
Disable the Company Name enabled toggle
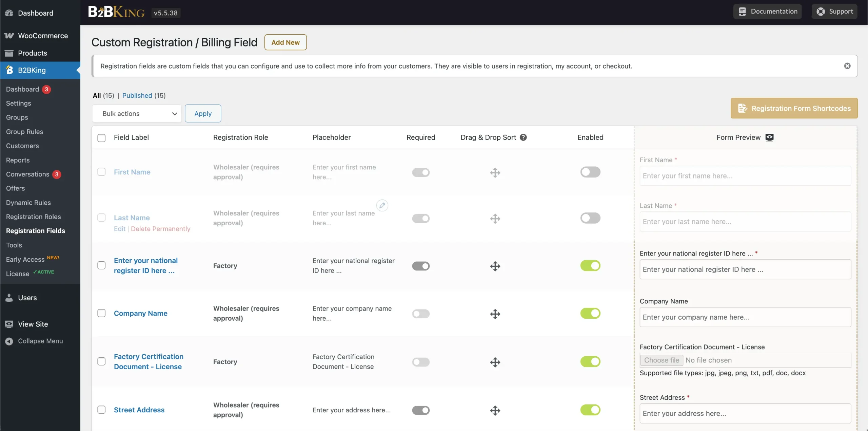pos(590,313)
